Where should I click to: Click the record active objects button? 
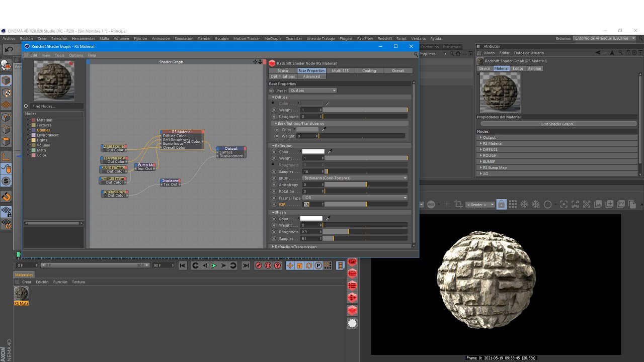pyautogui.click(x=258, y=265)
